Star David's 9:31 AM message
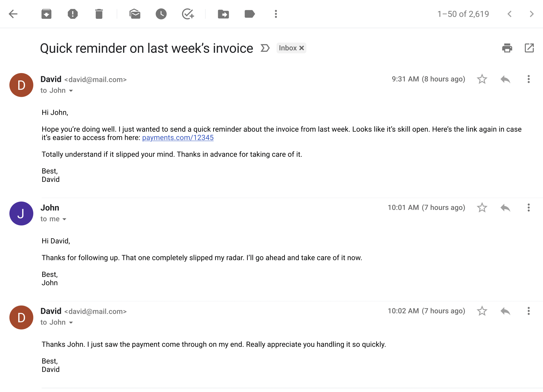 pos(482,79)
